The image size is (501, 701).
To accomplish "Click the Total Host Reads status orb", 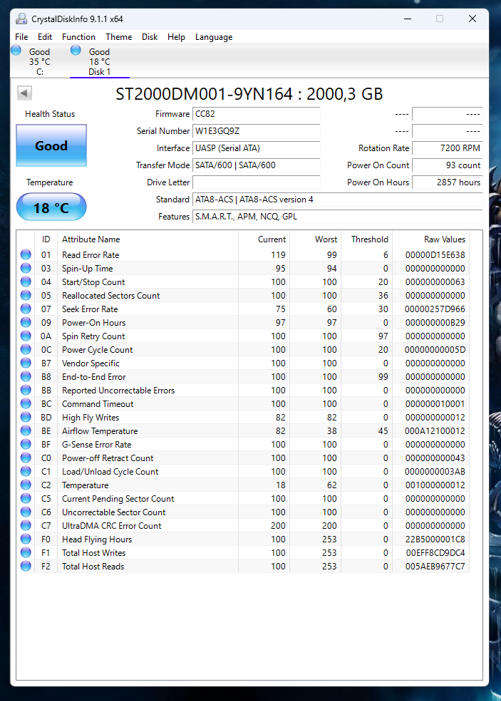I will tap(26, 566).
